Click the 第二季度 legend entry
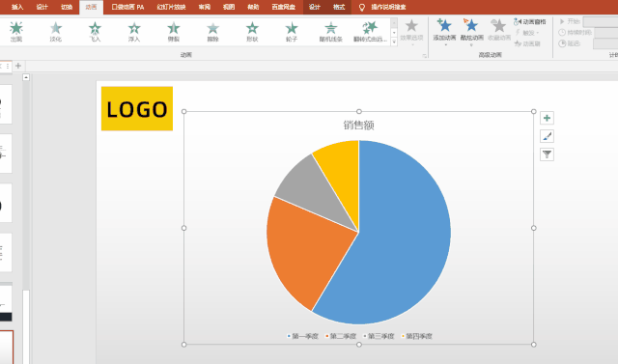 pyautogui.click(x=341, y=336)
